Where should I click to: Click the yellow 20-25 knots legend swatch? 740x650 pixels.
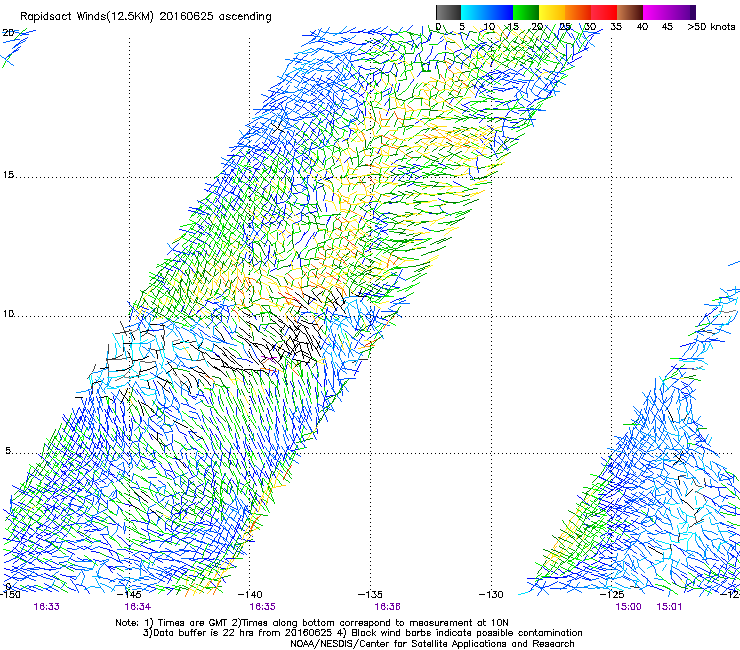click(552, 12)
